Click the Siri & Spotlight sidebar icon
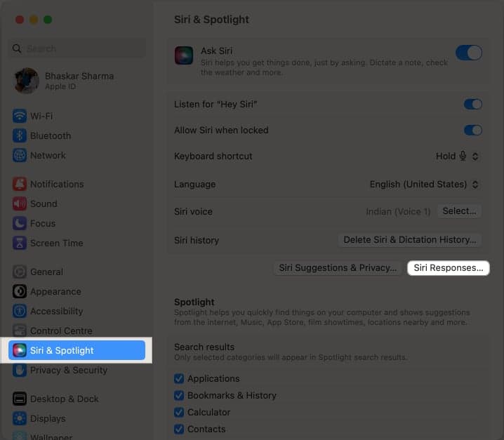The image size is (504, 440). tap(20, 350)
